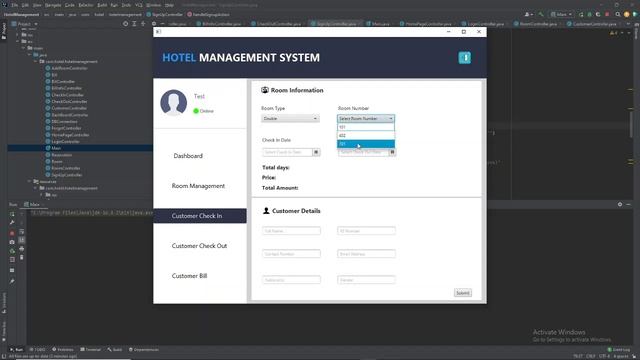Open the Select Room Number combo box
The width and height of the screenshot is (640, 360).
tap(366, 118)
